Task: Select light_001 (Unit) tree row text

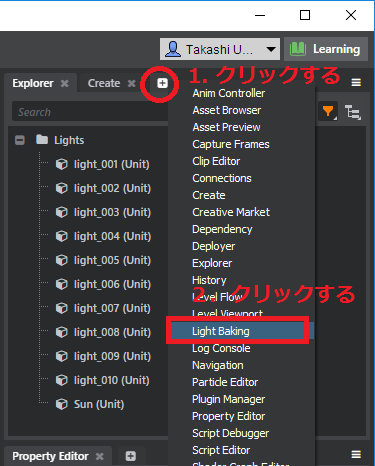Action: pyautogui.click(x=112, y=164)
